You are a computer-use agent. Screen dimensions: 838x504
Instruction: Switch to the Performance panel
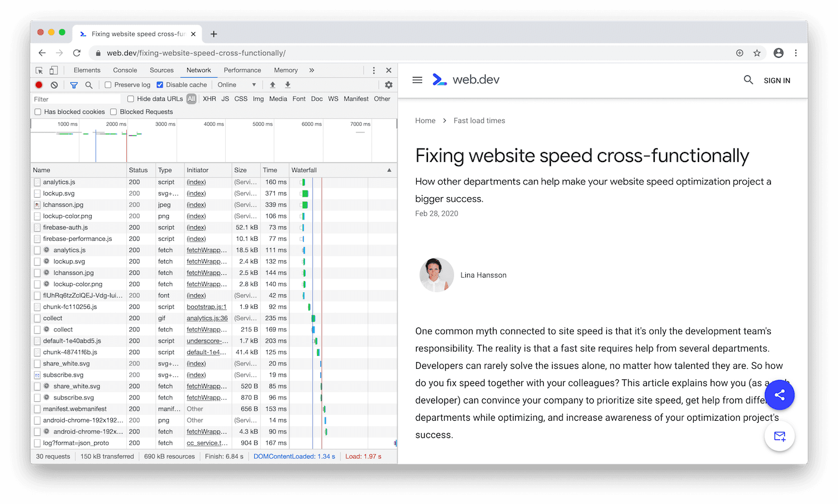242,70
